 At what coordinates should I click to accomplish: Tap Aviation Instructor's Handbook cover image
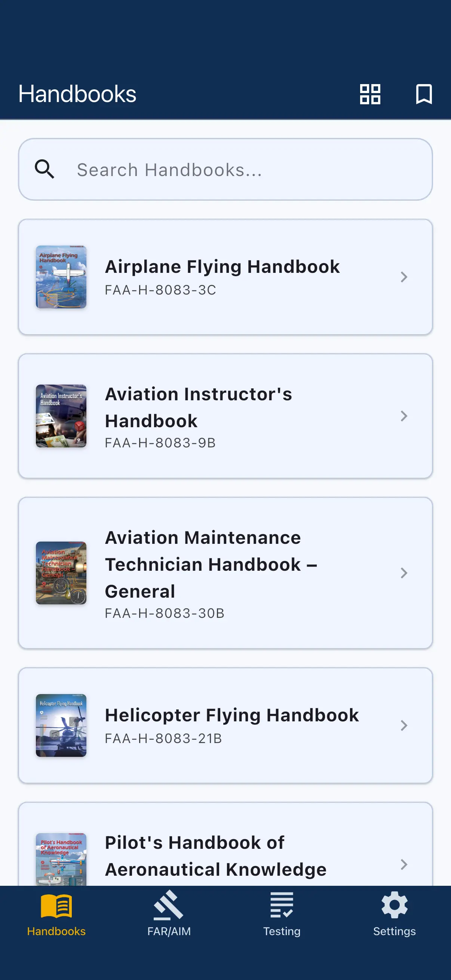coord(61,416)
